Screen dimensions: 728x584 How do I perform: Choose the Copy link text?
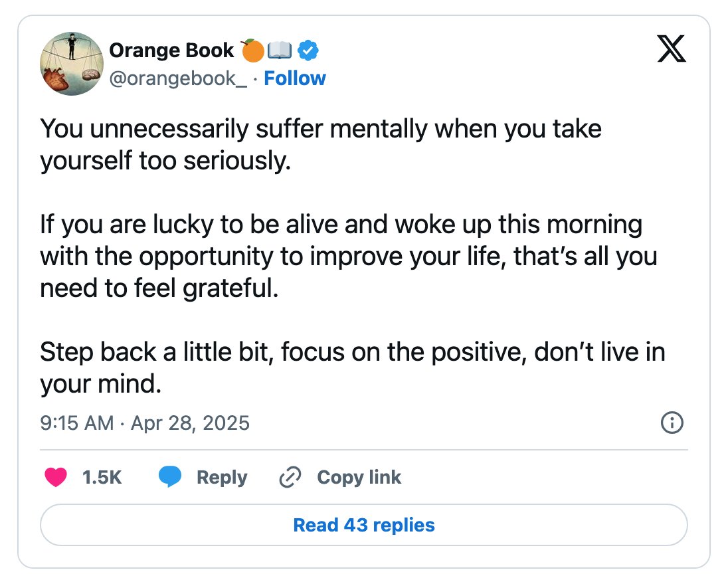pos(359,478)
